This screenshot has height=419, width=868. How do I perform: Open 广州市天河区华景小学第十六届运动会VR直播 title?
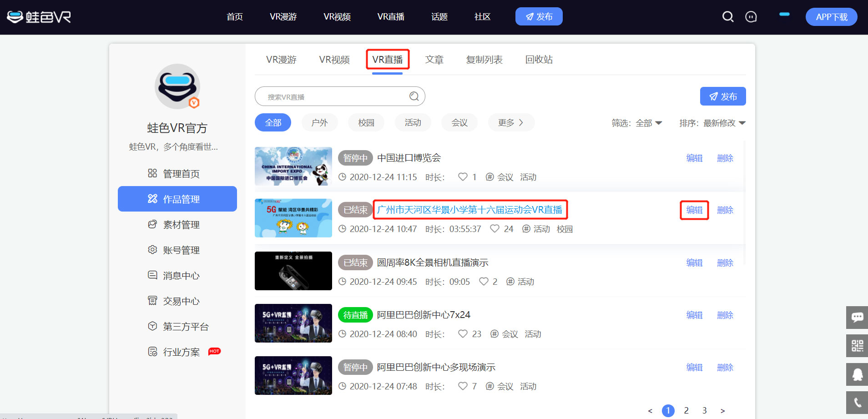469,210
